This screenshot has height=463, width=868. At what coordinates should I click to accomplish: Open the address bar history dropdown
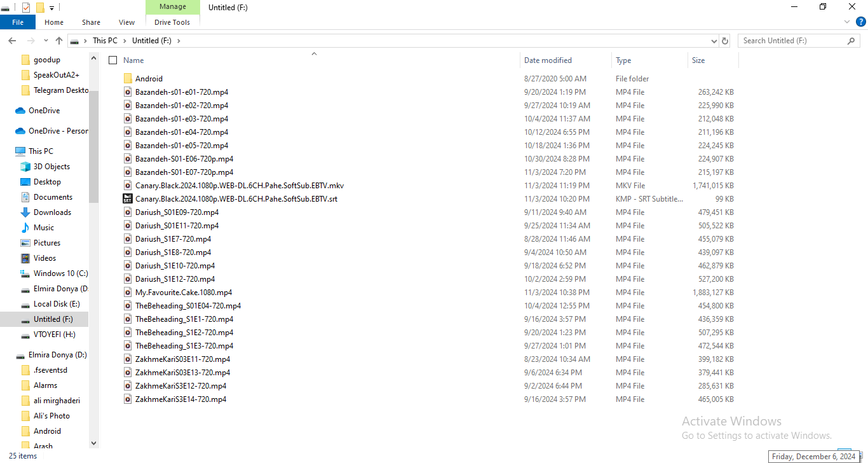click(x=714, y=41)
